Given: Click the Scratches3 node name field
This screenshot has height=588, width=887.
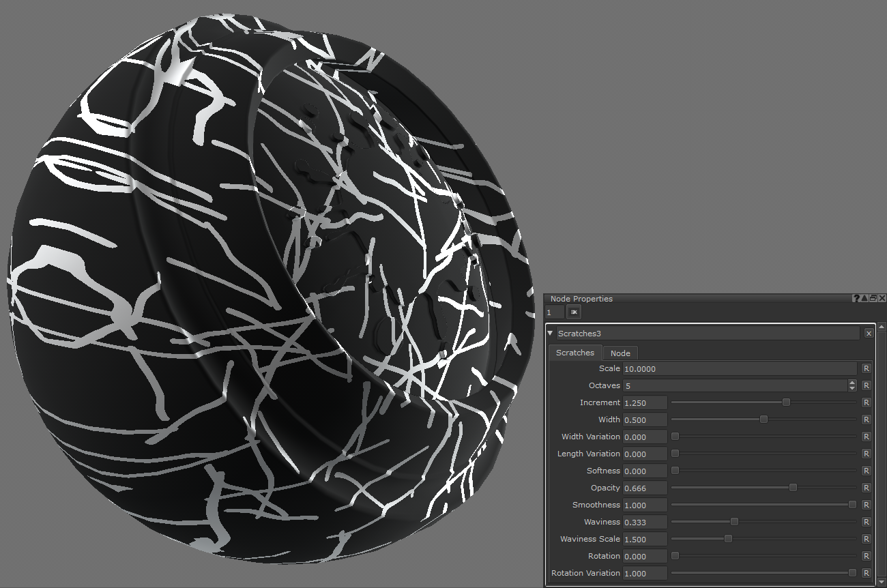Looking at the screenshot, I should pos(707,334).
